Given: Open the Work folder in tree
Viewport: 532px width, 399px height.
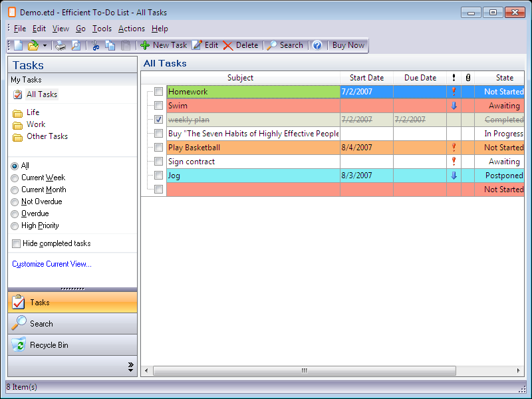Looking at the screenshot, I should click(36, 124).
